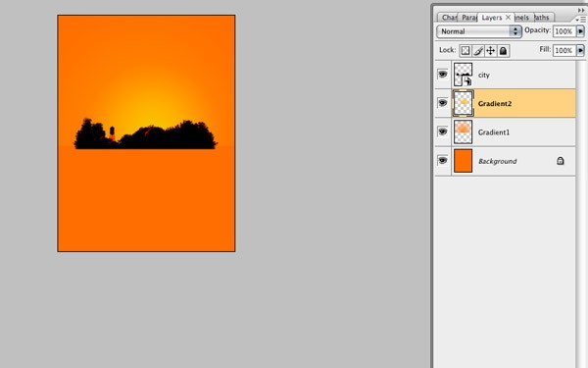Open the Layers panel options menu
This screenshot has width=588, height=368.
pyautogui.click(x=581, y=19)
